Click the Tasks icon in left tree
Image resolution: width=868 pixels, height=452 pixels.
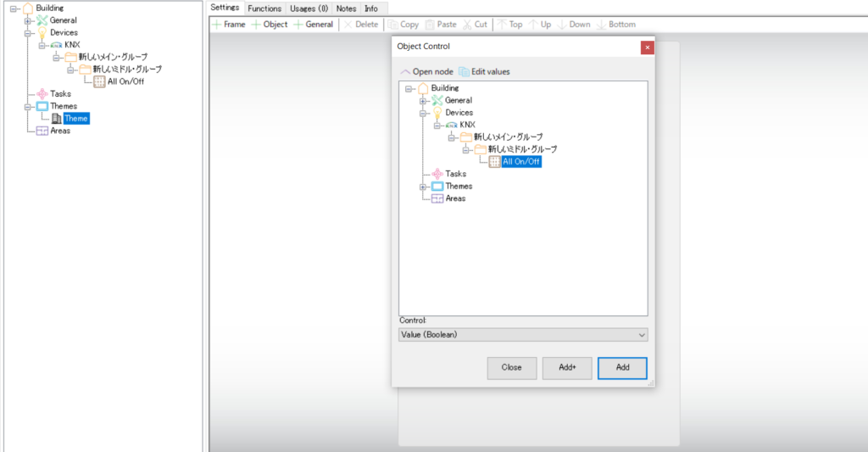[42, 94]
